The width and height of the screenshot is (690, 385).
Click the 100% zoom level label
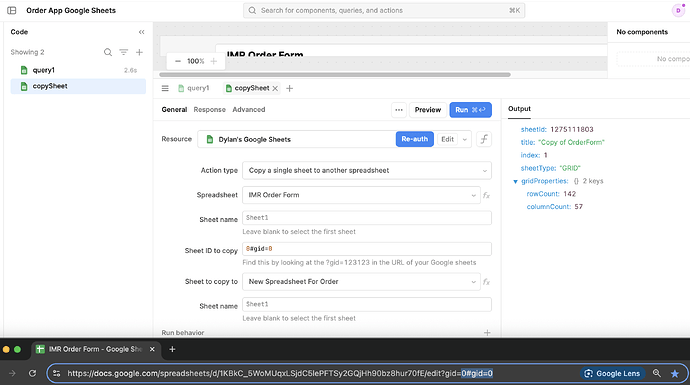coord(195,61)
